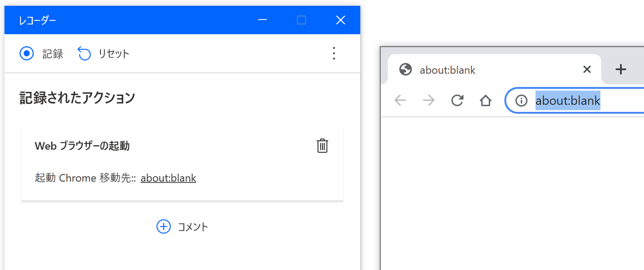View site information icon in address bar

(x=521, y=101)
